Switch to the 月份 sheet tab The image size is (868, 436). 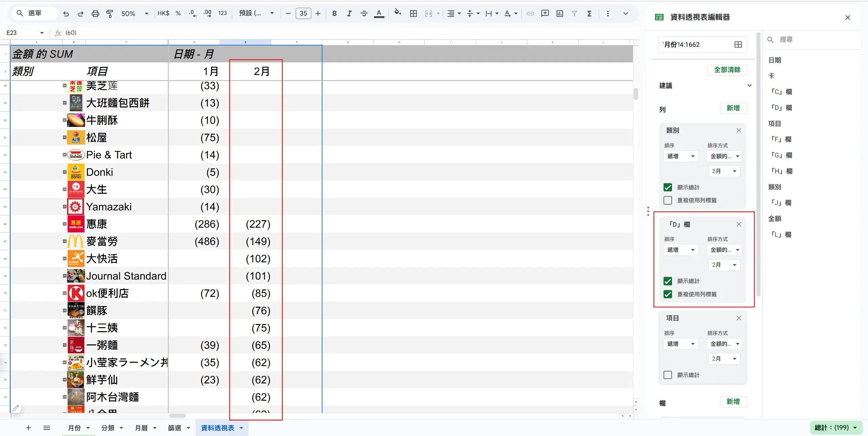74,428
